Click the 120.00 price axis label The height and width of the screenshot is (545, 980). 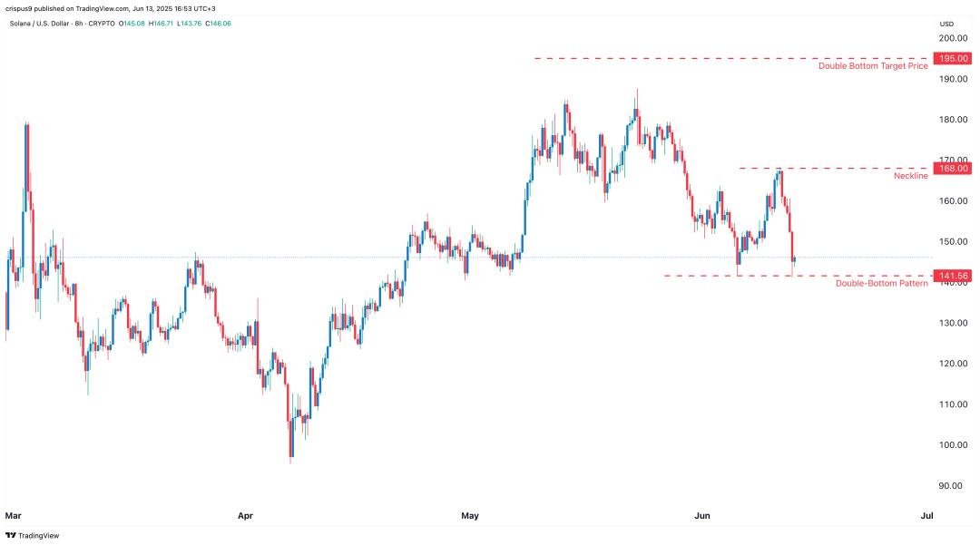(x=953, y=364)
